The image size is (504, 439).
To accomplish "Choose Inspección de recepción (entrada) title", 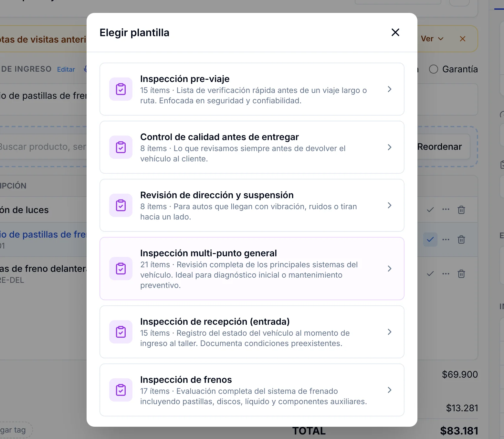I will (215, 322).
